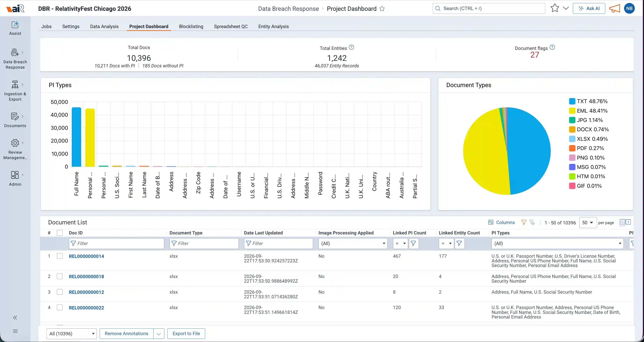Open the All (10396) selection dropdown
This screenshot has height=342, width=644.
click(72, 334)
